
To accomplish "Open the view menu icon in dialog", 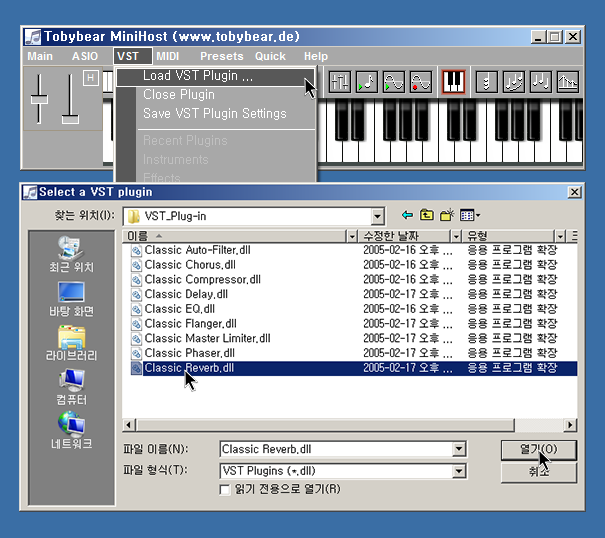I will click(x=470, y=215).
